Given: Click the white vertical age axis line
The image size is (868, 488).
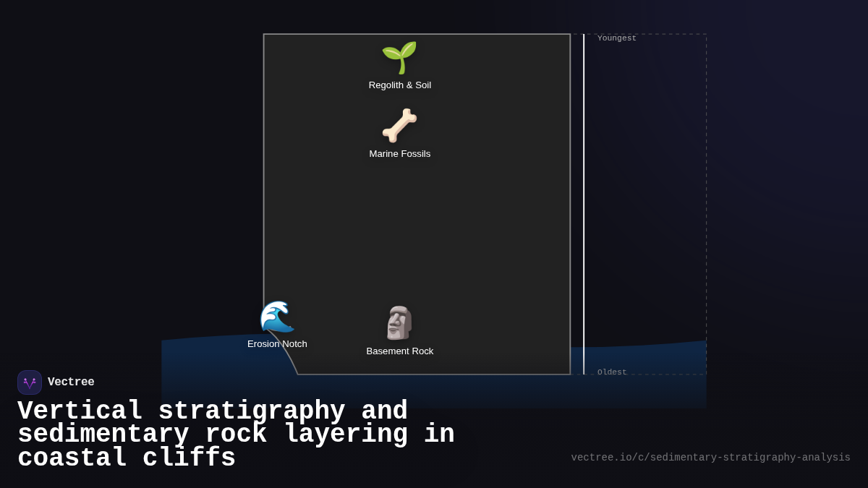Looking at the screenshot, I should (584, 202).
